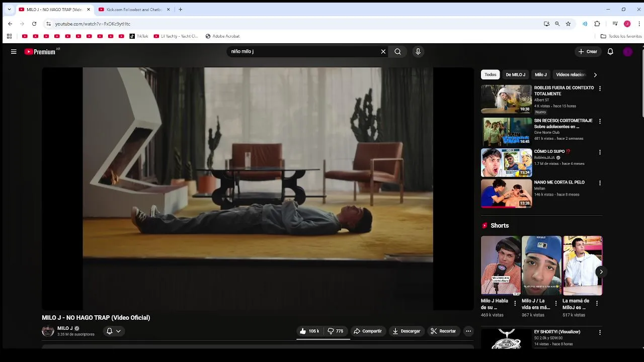Open the MILO J channel name link
644x362 pixels.
(x=65, y=328)
